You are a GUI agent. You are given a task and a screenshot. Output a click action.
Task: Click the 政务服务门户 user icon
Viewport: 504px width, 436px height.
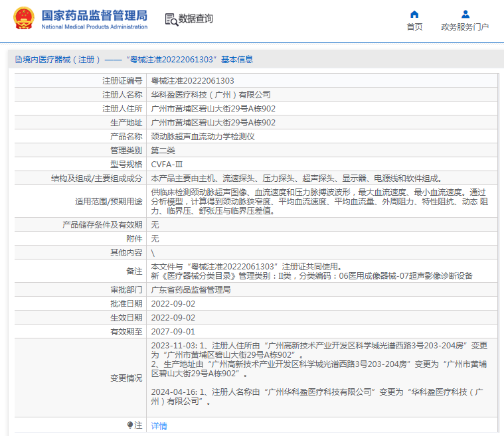pos(465,15)
